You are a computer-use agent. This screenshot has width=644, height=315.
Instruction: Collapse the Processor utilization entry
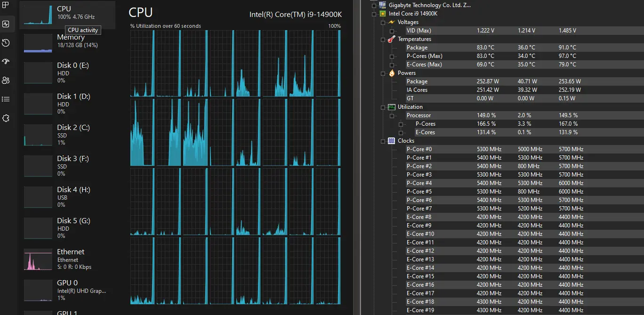click(x=392, y=115)
